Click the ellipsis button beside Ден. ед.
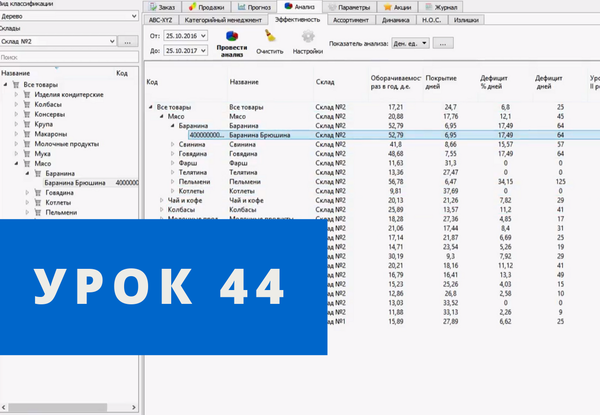The image size is (600, 415). pyautogui.click(x=443, y=43)
